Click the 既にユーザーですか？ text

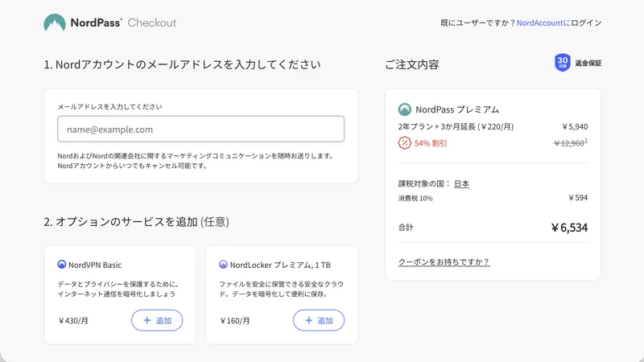[x=477, y=23]
